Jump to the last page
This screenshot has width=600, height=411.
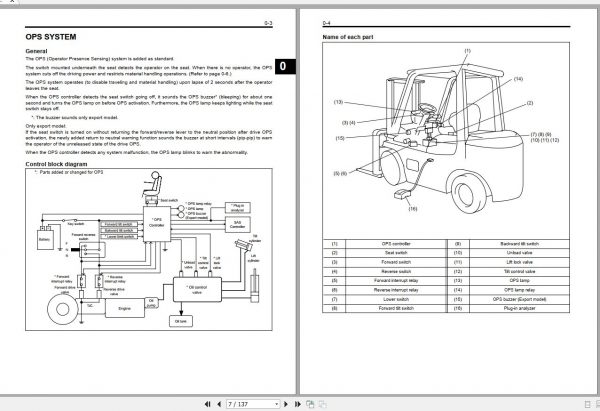(297, 404)
